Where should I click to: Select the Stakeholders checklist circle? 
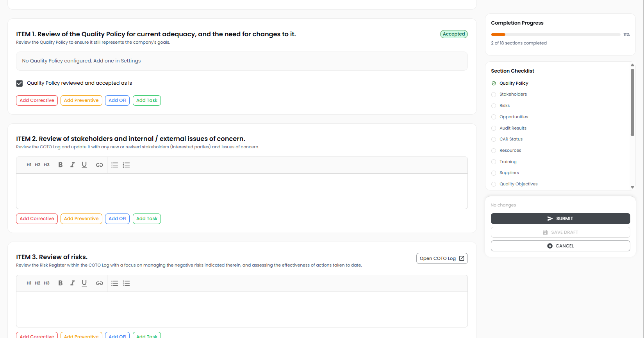point(494,94)
